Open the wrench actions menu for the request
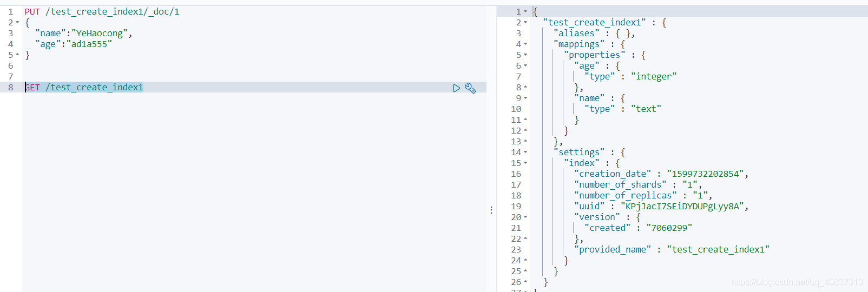 pos(470,88)
